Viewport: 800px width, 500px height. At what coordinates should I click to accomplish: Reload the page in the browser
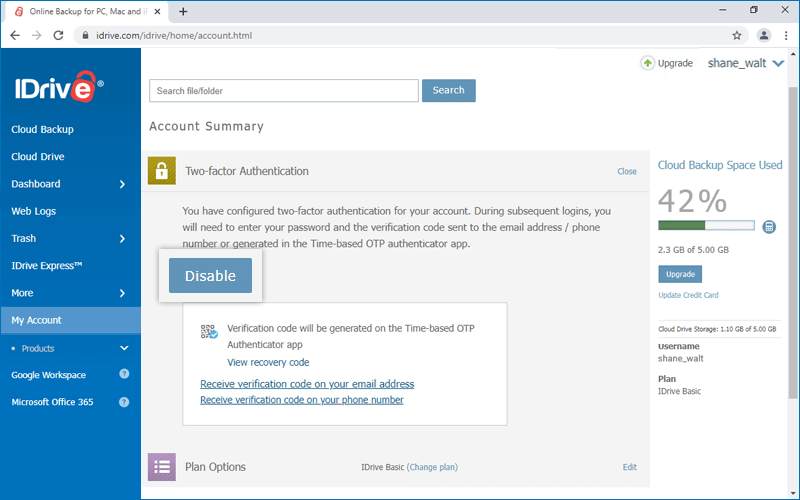(58, 35)
